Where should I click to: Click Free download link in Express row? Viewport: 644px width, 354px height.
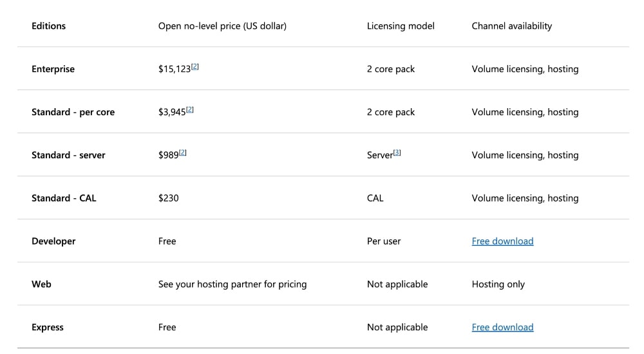(x=502, y=328)
